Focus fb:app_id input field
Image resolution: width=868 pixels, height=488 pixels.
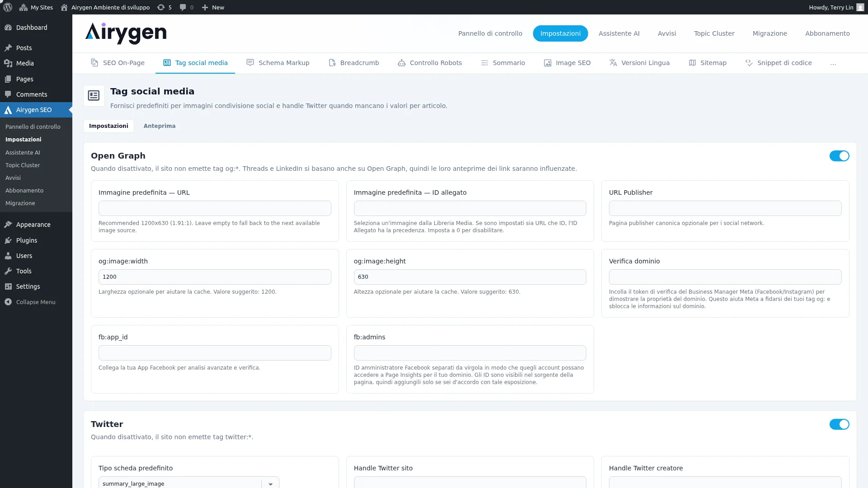pos(215,353)
